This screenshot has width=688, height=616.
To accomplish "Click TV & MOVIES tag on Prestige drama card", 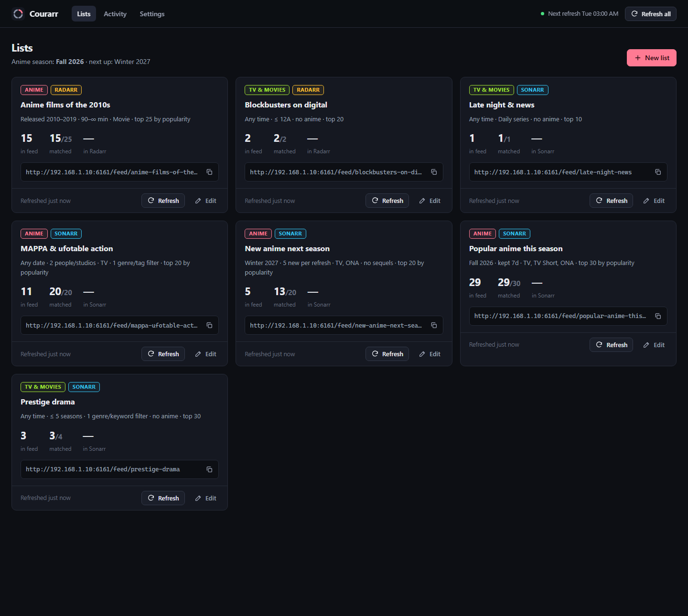I will [x=43, y=387].
